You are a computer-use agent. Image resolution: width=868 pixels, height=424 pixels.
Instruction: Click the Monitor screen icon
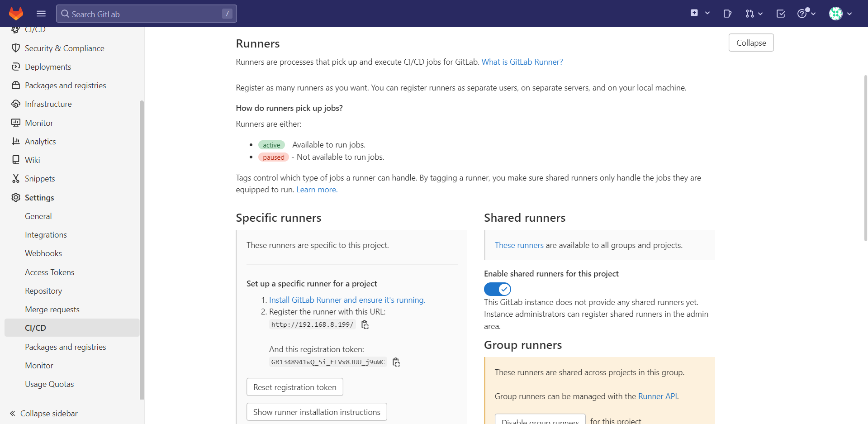pos(16,123)
